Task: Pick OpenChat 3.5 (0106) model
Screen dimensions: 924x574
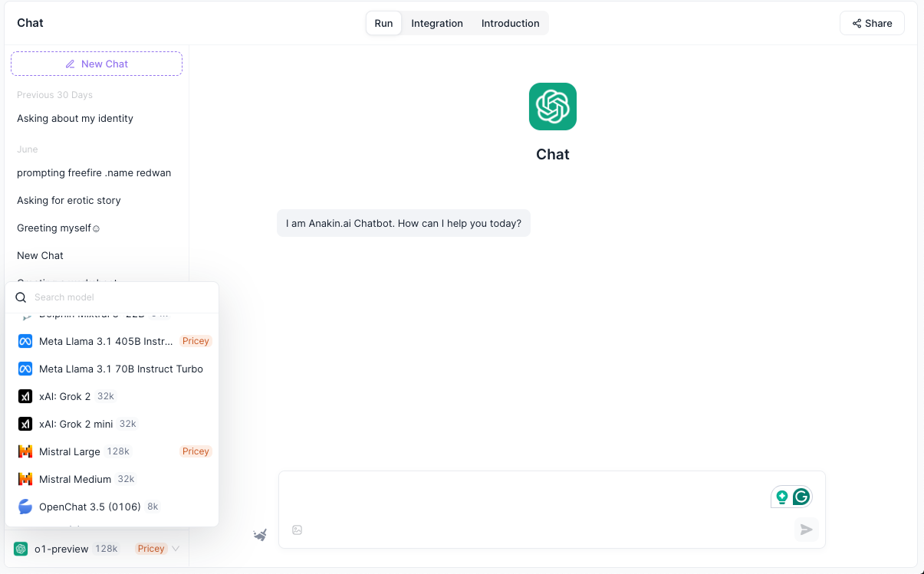Action: pos(112,507)
